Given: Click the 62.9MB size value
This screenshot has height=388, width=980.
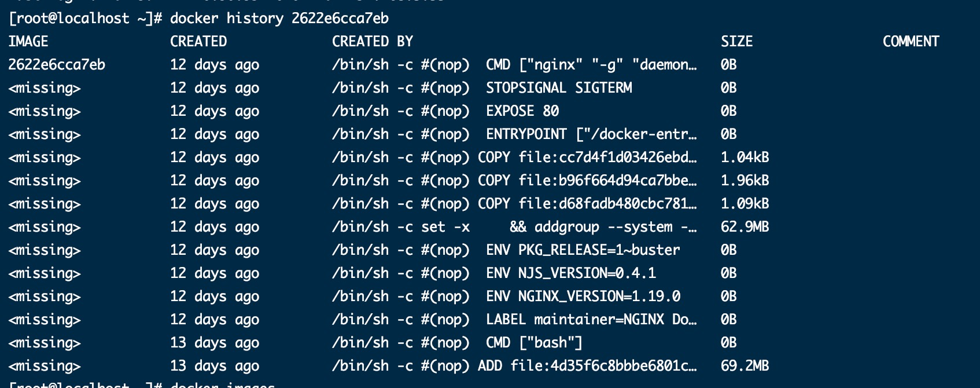Looking at the screenshot, I should point(745,227).
